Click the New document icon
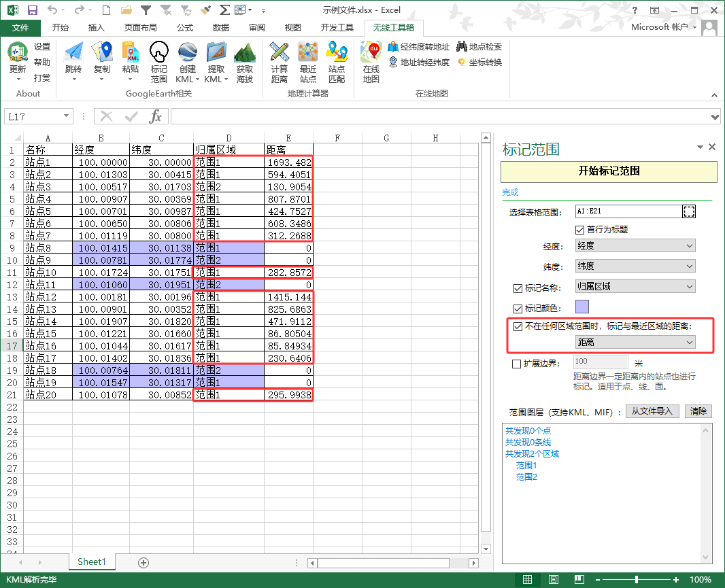The image size is (725, 588). tap(106, 10)
